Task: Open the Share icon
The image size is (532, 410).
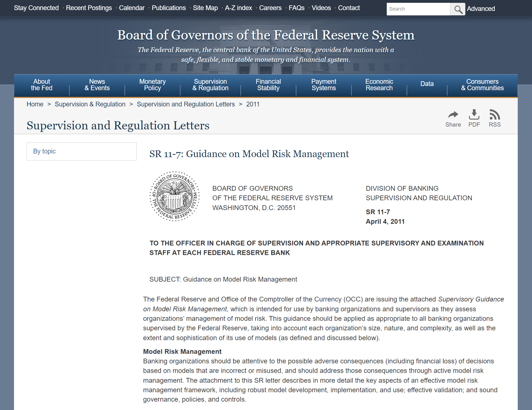Action: click(453, 118)
